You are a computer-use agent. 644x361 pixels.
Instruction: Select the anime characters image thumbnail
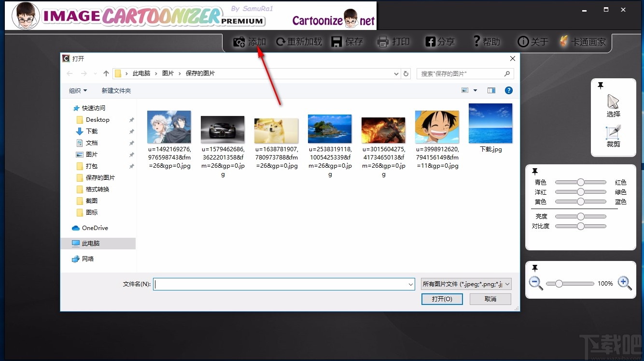click(x=169, y=127)
